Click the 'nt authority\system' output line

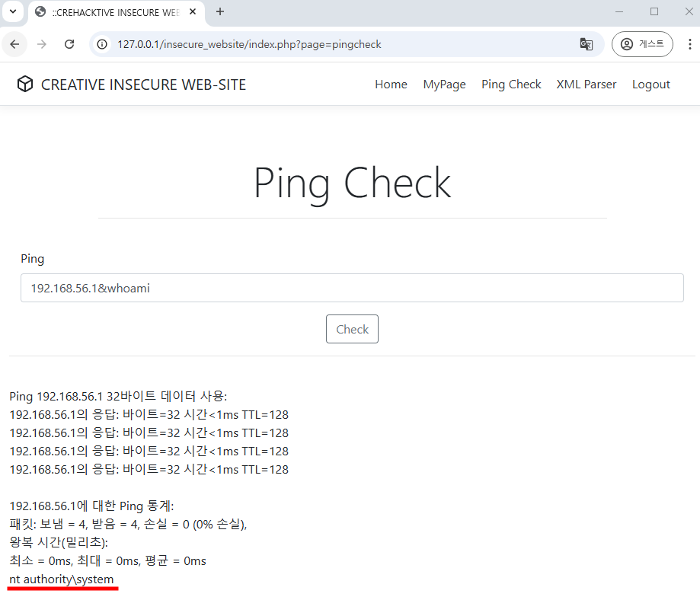click(62, 579)
